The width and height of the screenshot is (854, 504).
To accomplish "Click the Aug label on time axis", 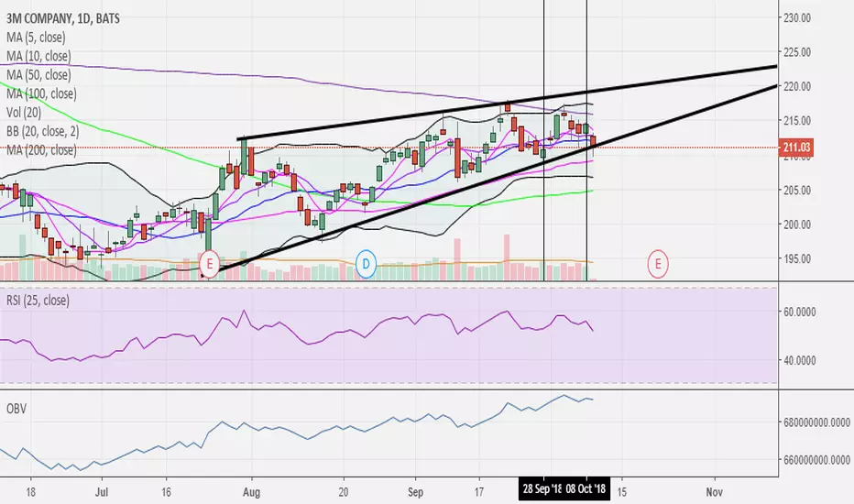I will point(251,493).
